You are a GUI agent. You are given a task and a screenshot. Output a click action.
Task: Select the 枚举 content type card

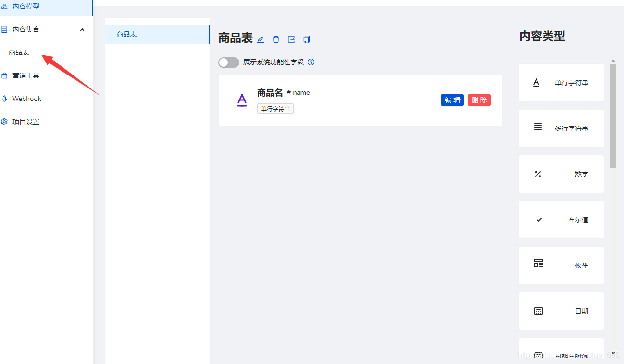(x=561, y=265)
